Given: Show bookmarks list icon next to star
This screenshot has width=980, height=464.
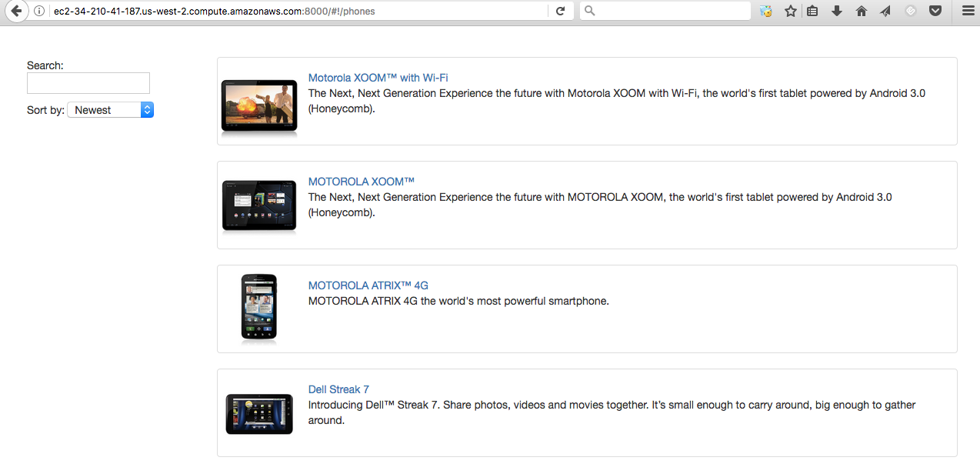Looking at the screenshot, I should [x=812, y=11].
